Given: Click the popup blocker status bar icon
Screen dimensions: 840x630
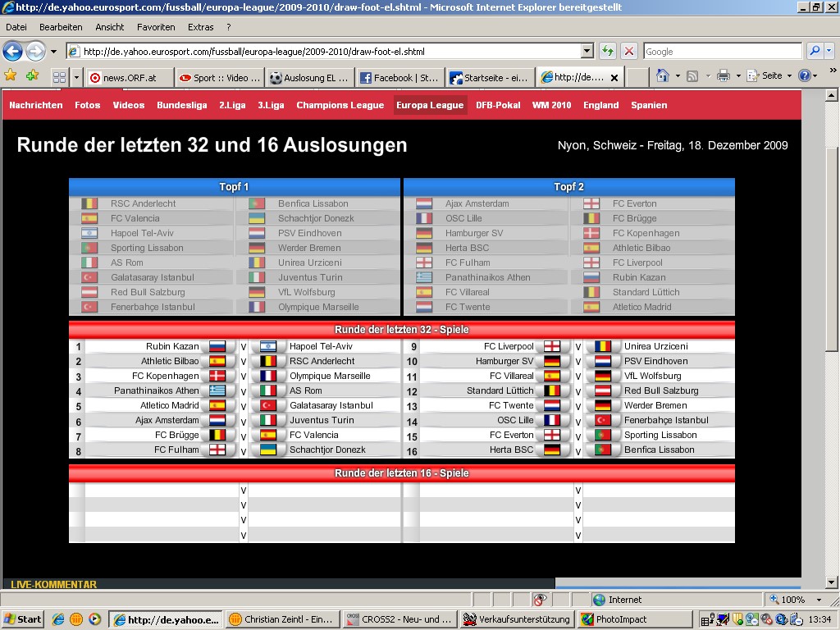Looking at the screenshot, I should coord(540,600).
